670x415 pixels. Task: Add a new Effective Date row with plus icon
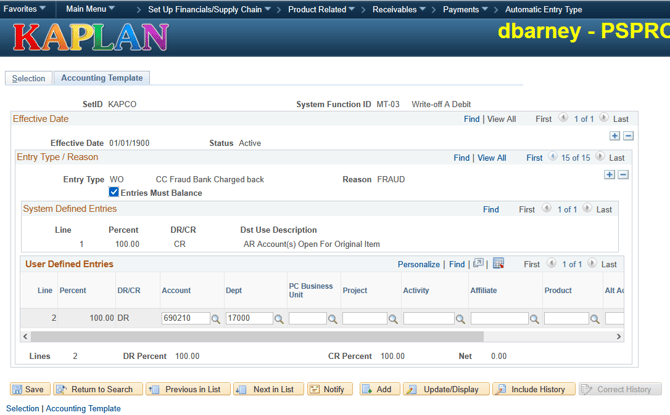[x=614, y=136]
